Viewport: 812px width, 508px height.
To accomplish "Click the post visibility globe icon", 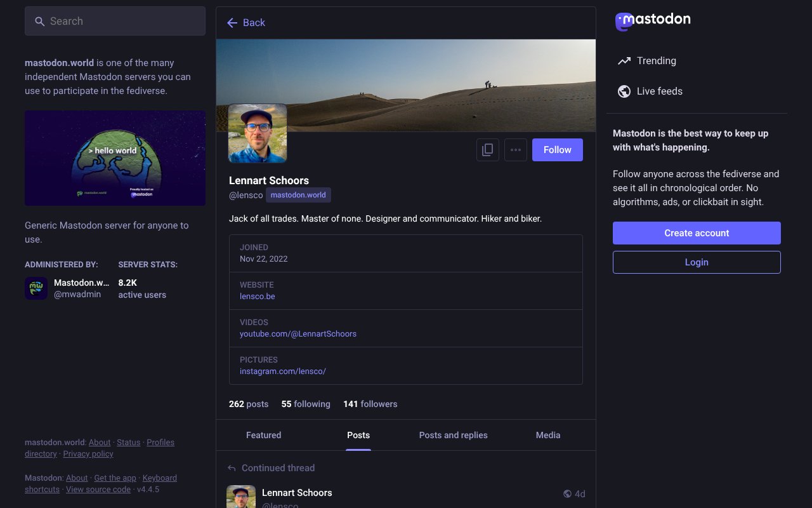I will (567, 494).
